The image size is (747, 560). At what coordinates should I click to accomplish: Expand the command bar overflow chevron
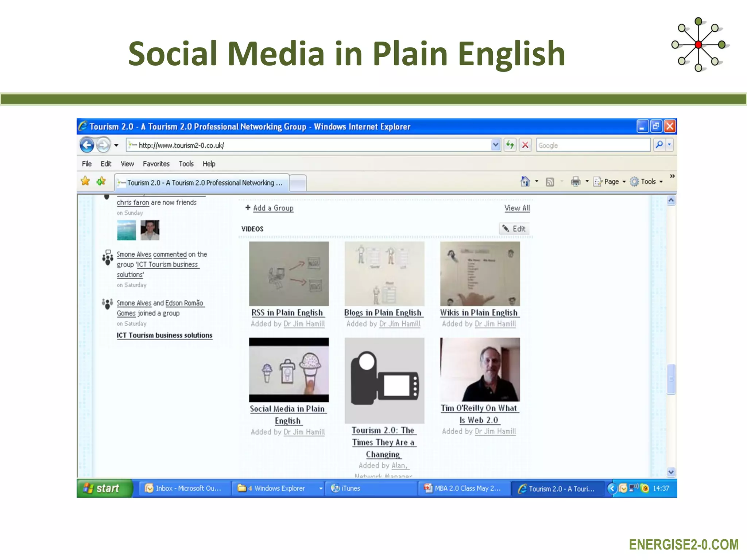coord(672,176)
